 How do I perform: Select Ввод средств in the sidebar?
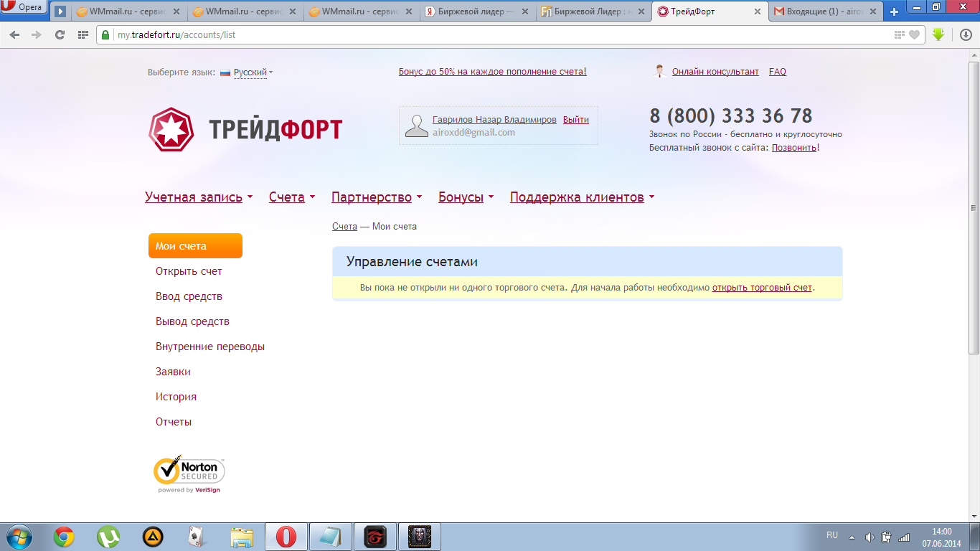tap(189, 296)
